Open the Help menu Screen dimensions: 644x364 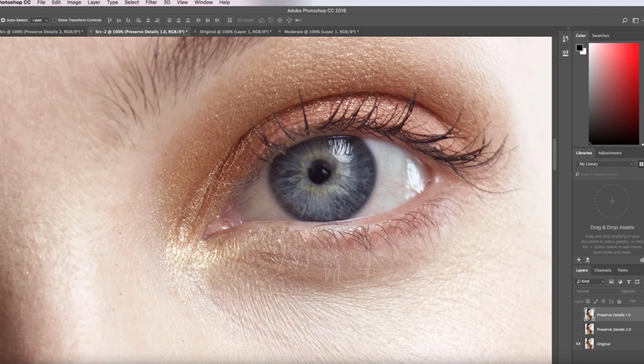pos(224,3)
